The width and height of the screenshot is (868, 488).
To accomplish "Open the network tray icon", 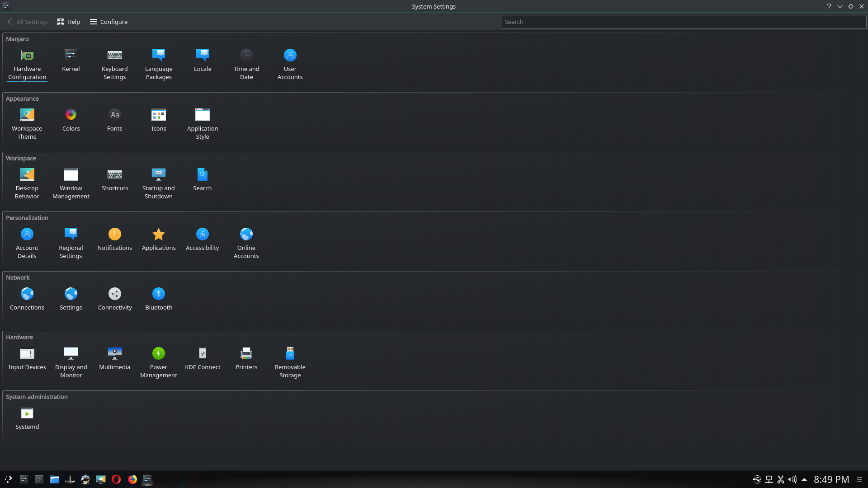I will 769,479.
